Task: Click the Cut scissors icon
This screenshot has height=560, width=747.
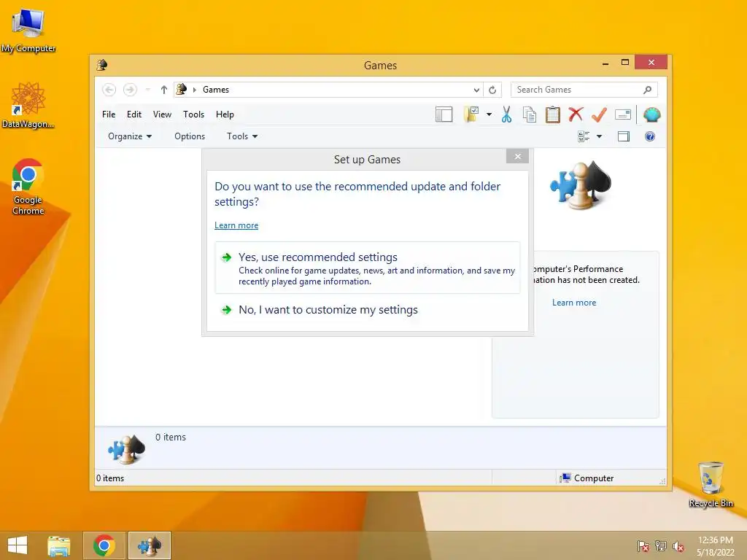Action: (506, 114)
